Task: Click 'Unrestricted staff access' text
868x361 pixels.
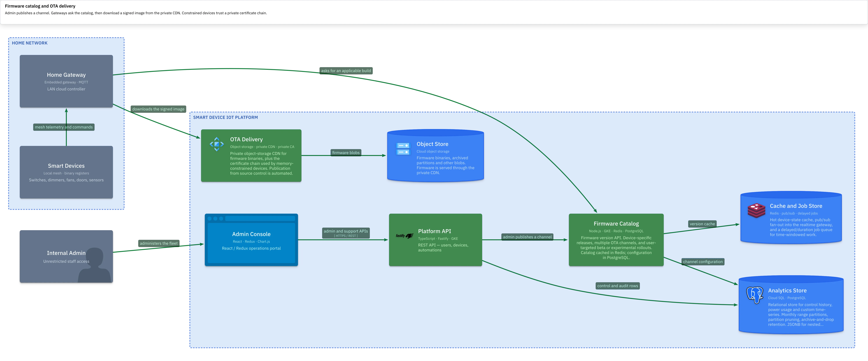Action: tap(66, 261)
